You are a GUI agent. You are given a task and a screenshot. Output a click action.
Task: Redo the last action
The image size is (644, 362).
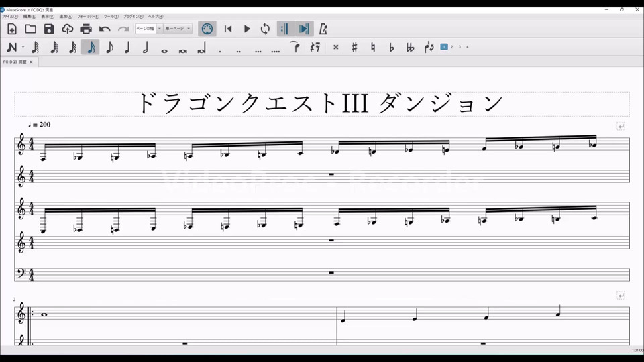coord(123,29)
